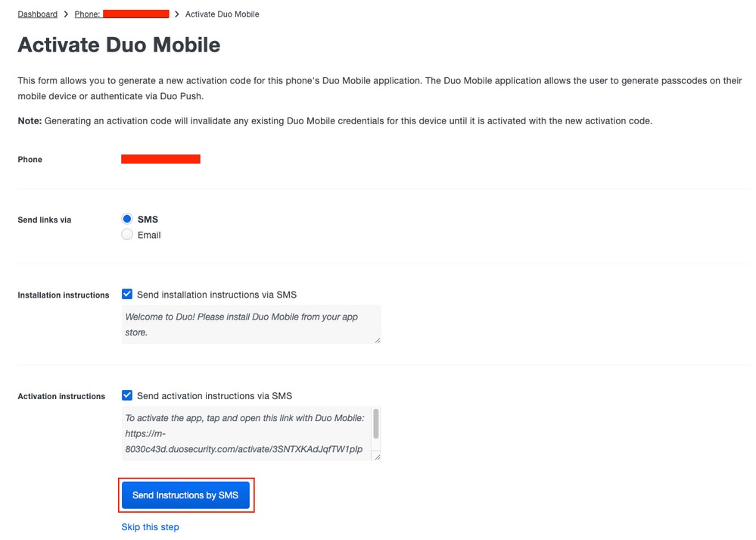Uncheck Send activation instructions via SMS
Screen dimensions: 756x540
tap(126, 395)
